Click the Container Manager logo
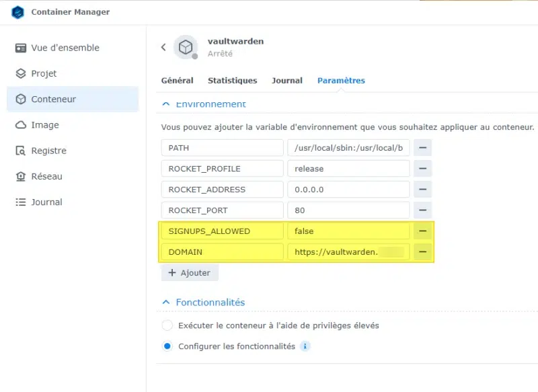This screenshot has height=392, width=538. tap(17, 11)
